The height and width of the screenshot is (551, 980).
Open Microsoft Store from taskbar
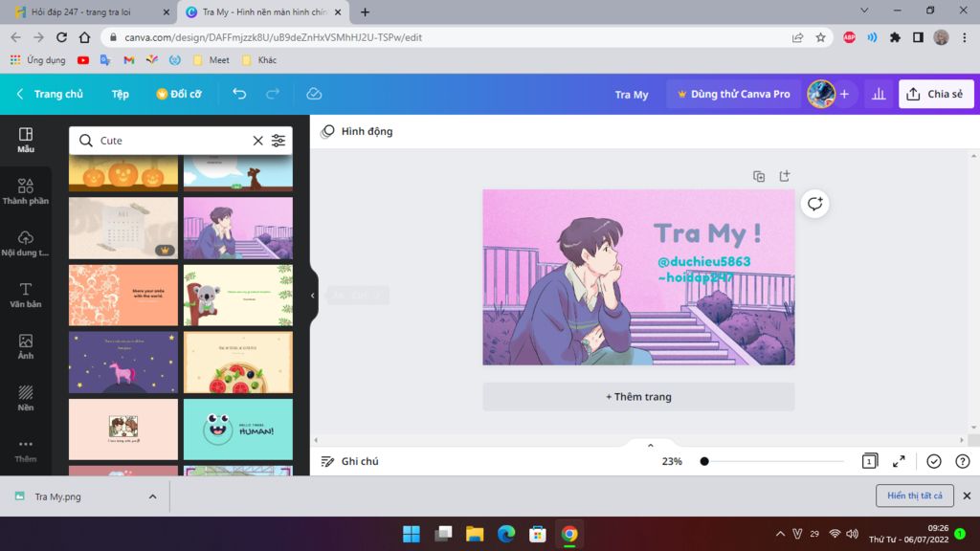click(x=538, y=534)
